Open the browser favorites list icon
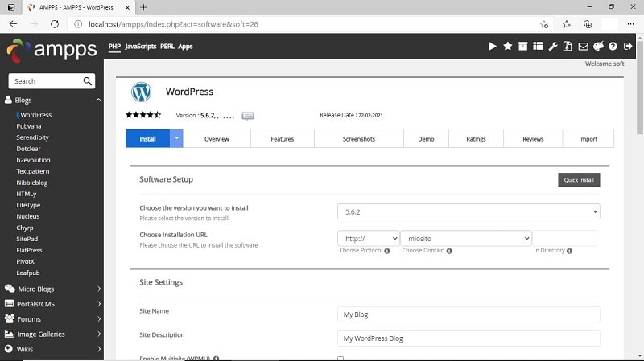This screenshot has width=644, height=361. (x=567, y=24)
